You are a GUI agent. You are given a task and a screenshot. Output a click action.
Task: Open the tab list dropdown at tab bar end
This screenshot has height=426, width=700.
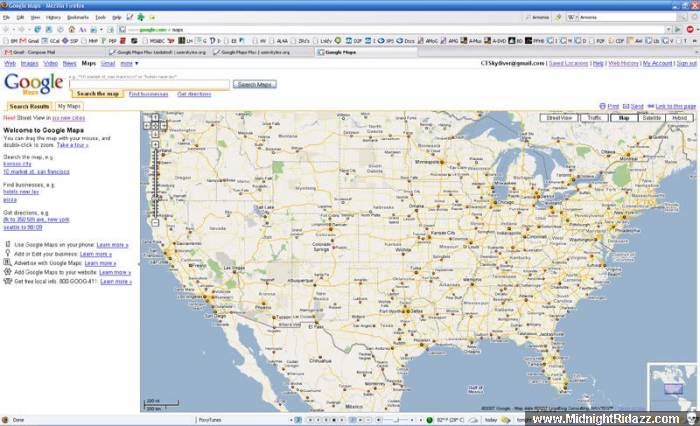point(697,52)
